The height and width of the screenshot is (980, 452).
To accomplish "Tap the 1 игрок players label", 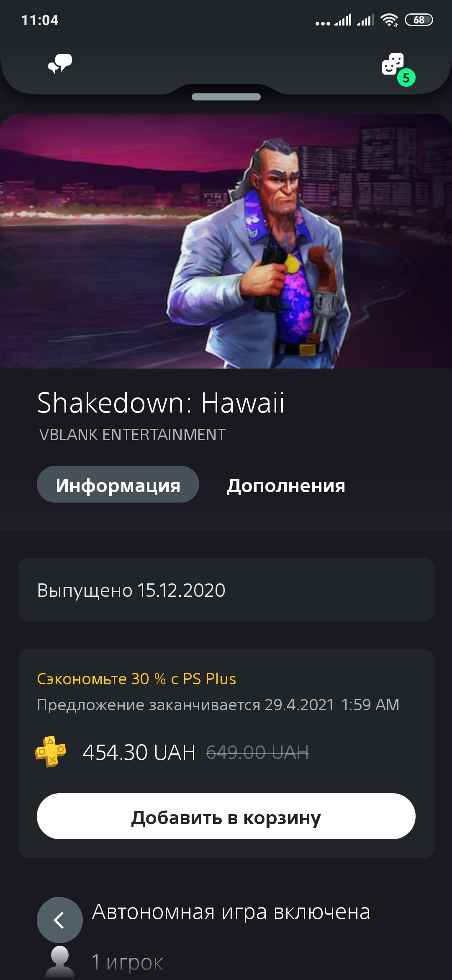I will tap(127, 962).
